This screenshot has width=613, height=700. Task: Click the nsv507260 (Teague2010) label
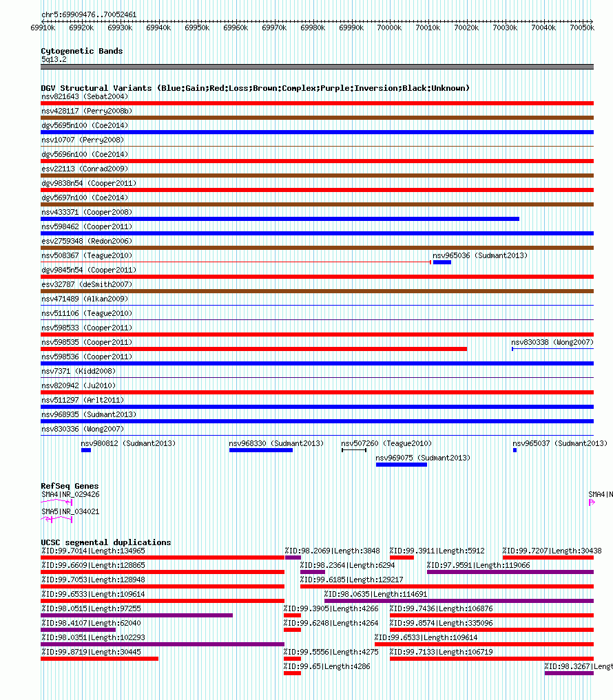pyautogui.click(x=386, y=443)
